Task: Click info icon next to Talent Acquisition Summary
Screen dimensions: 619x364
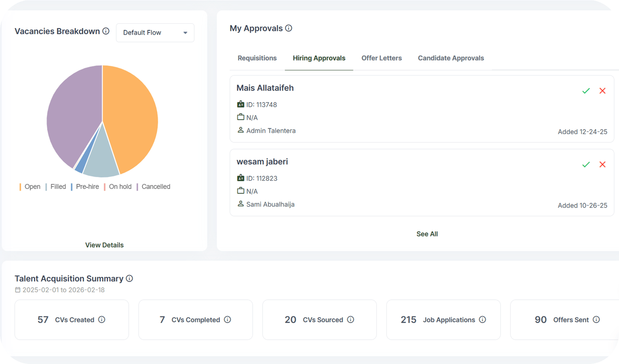Action: 129,279
